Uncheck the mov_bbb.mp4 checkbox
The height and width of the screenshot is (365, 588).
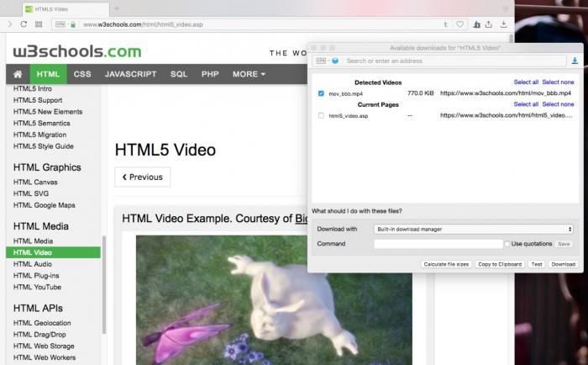[321, 93]
